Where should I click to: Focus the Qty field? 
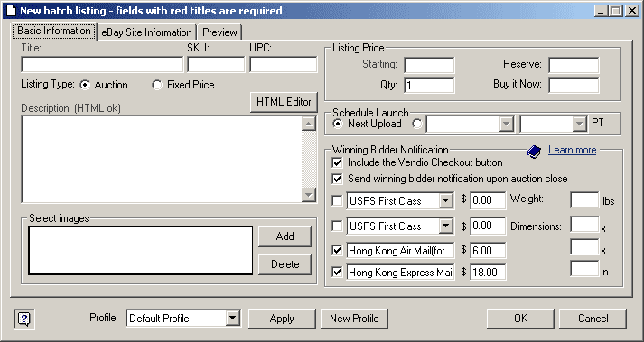tap(429, 86)
